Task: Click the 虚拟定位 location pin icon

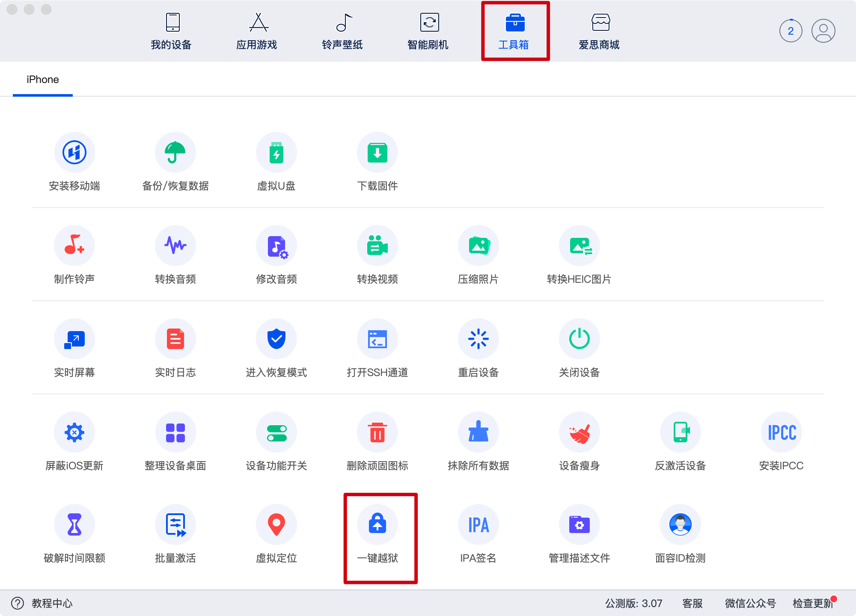Action: pyautogui.click(x=276, y=524)
